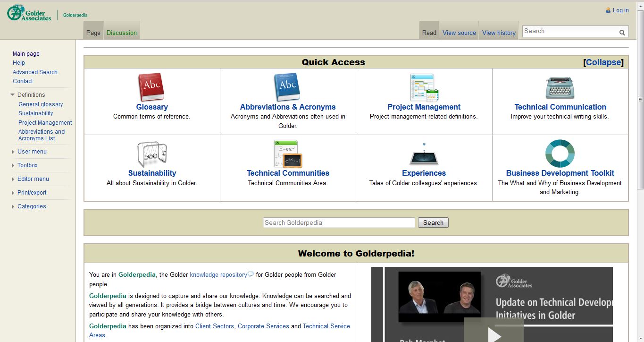Expand the User menu sidebar section
Screen dimensions: 644x342
(x=32, y=152)
